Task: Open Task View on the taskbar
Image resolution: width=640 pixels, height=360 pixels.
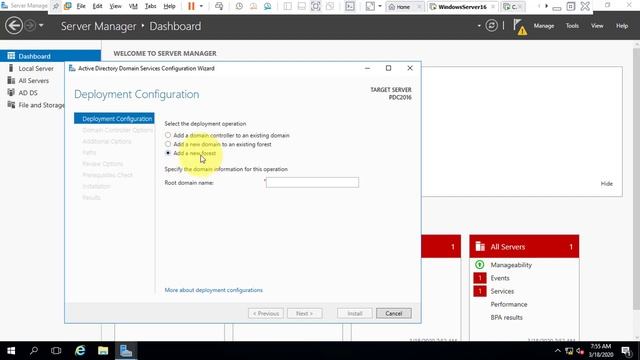Action: (x=56, y=351)
